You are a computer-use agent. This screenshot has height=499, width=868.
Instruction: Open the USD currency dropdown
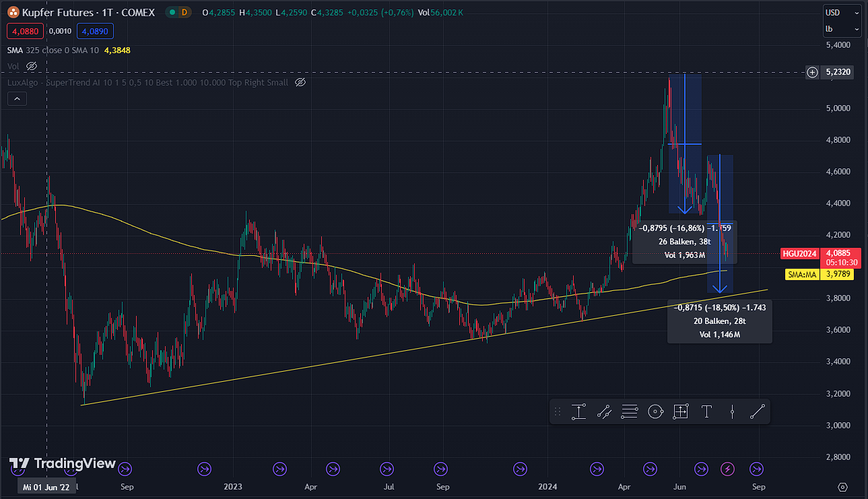(842, 12)
